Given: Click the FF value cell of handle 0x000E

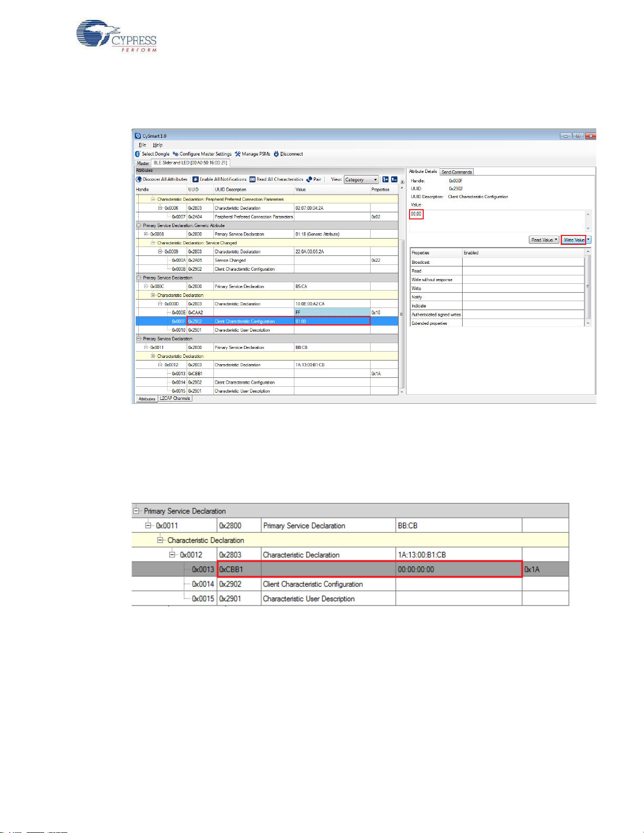Looking at the screenshot, I should [x=332, y=313].
